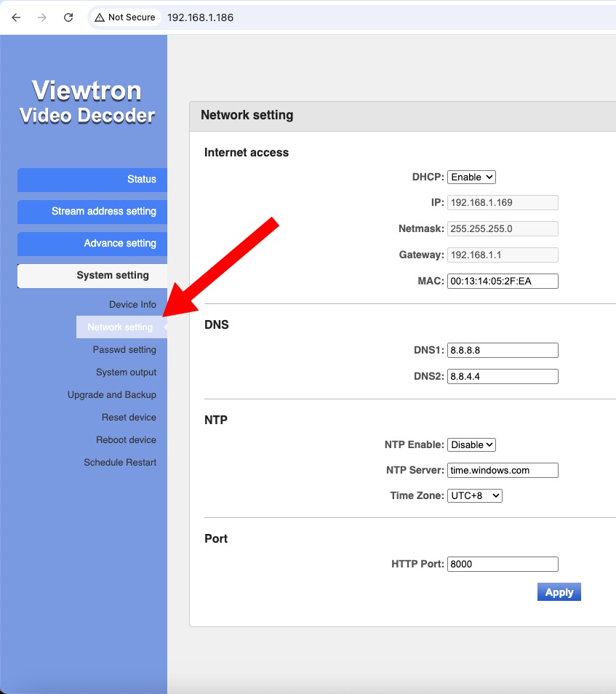Screen dimensions: 616x694
Task: Open the Schedule Restart page
Action: (120, 462)
